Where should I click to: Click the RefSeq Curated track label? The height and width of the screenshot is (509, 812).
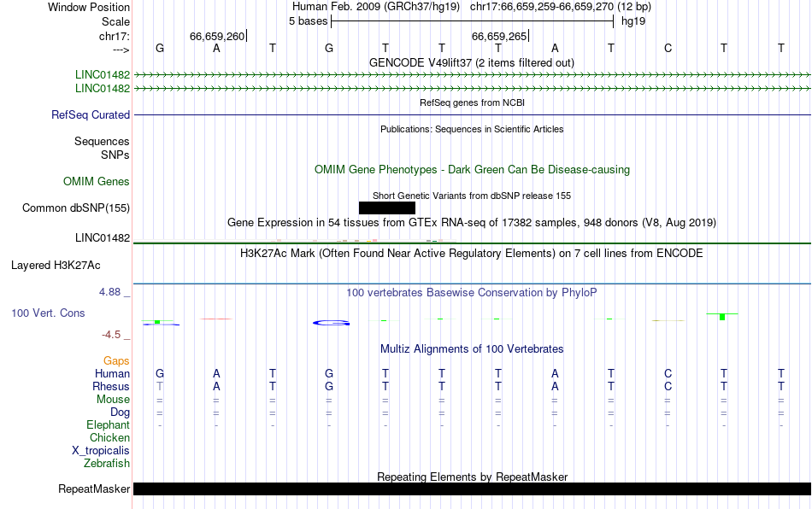pos(91,114)
